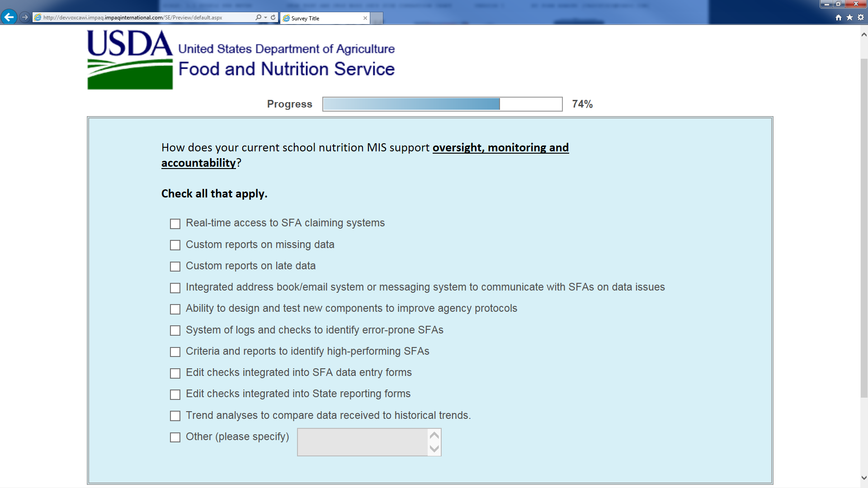Close the Survey Title tab

(365, 18)
